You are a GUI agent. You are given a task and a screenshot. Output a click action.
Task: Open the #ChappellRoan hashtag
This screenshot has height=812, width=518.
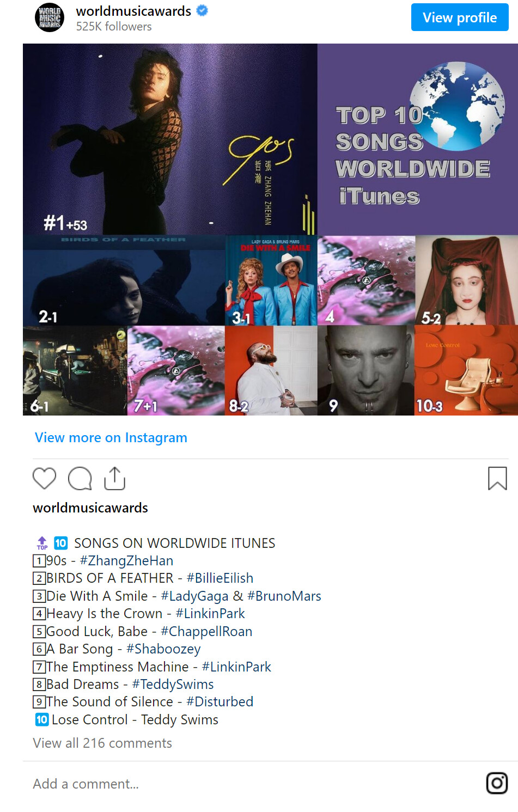click(x=206, y=631)
